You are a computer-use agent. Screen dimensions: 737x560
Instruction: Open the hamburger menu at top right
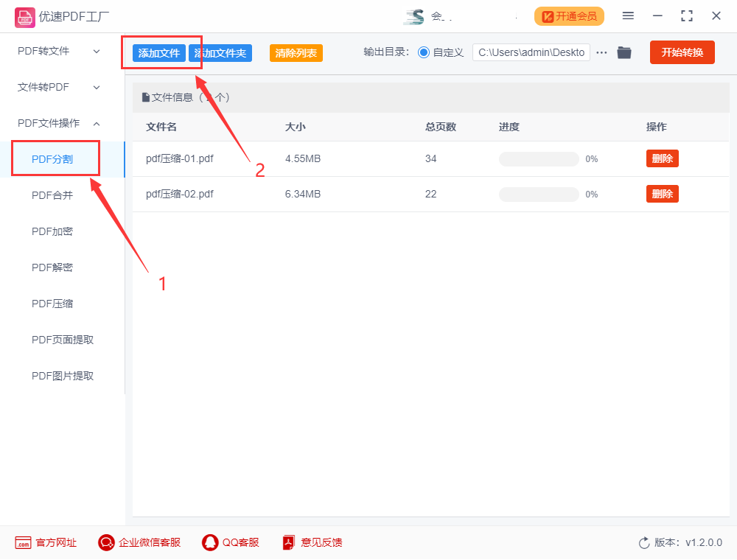tap(627, 15)
